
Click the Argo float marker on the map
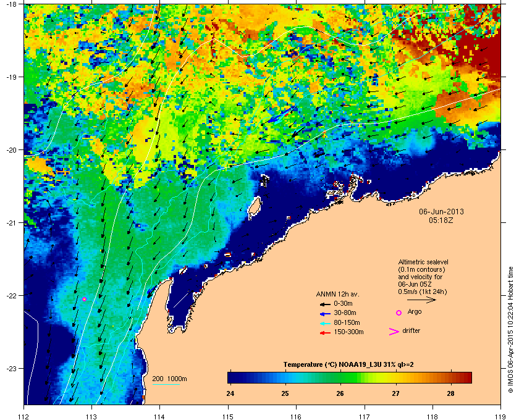click(84, 299)
